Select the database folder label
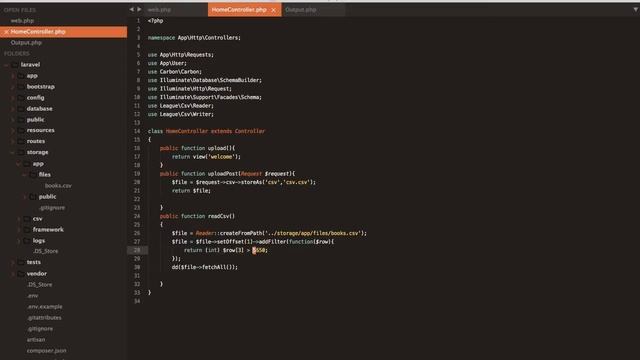 tap(40, 109)
